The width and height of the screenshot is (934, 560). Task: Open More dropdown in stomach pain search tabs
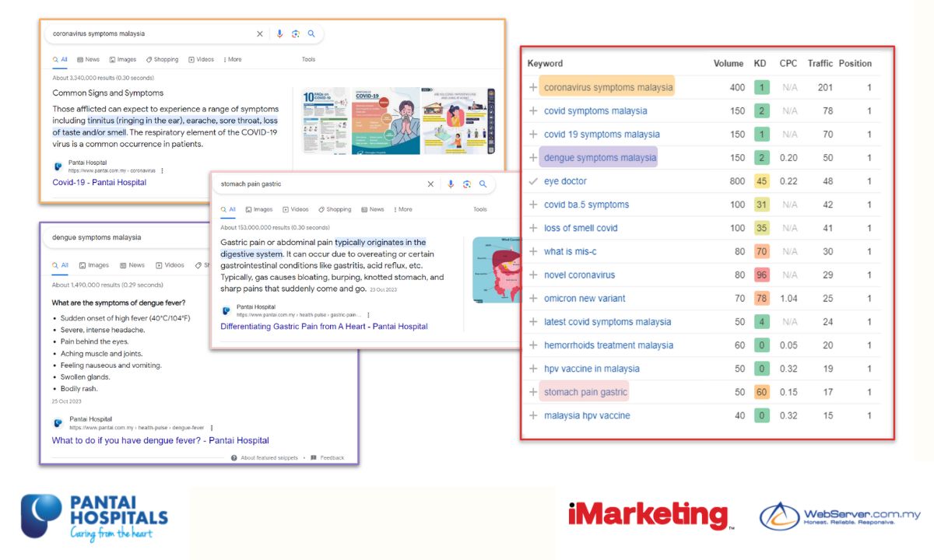[x=403, y=209]
